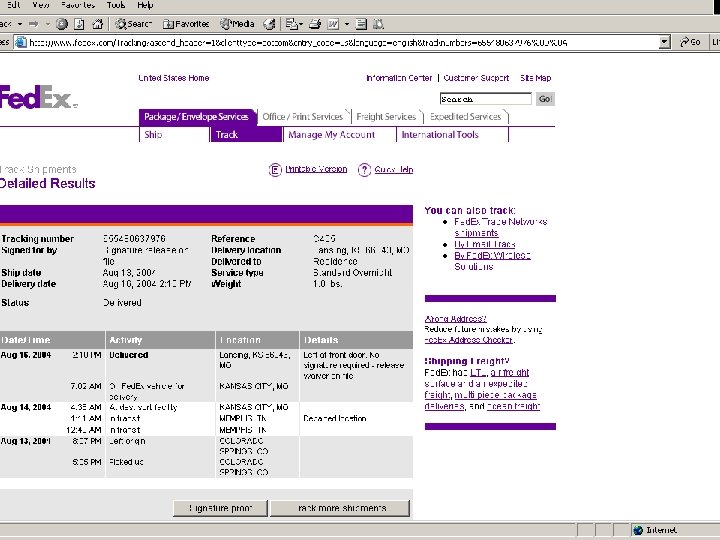Select the Track sub-tab
This screenshot has width=720, height=540.
(246, 135)
